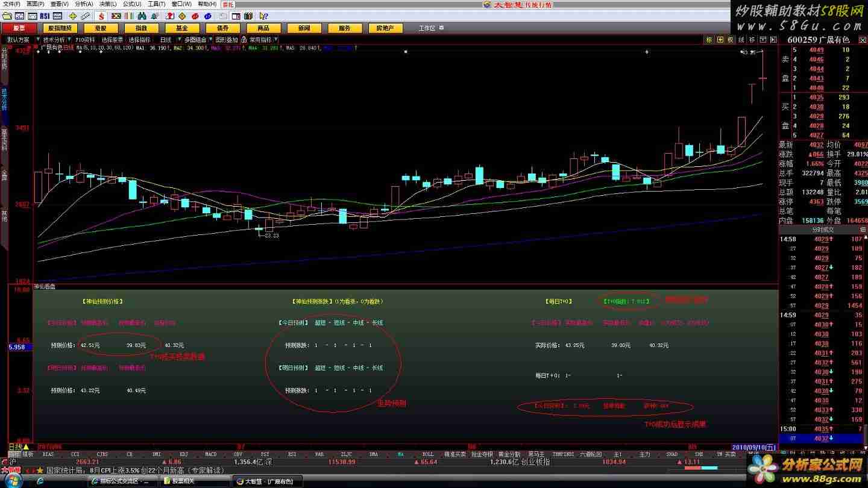Screen dimensions: 868x488
Task: Open the 工具(T) menu
Action: tap(157, 4)
